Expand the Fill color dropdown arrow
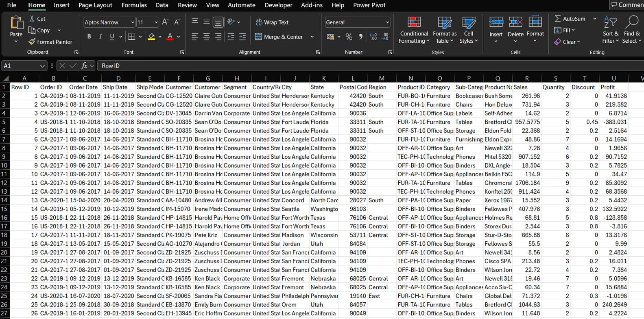This screenshot has height=319, width=644. click(x=160, y=37)
